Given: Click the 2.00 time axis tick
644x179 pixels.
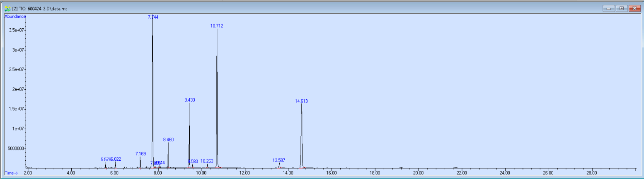Looking at the screenshot, I should coord(28,172).
